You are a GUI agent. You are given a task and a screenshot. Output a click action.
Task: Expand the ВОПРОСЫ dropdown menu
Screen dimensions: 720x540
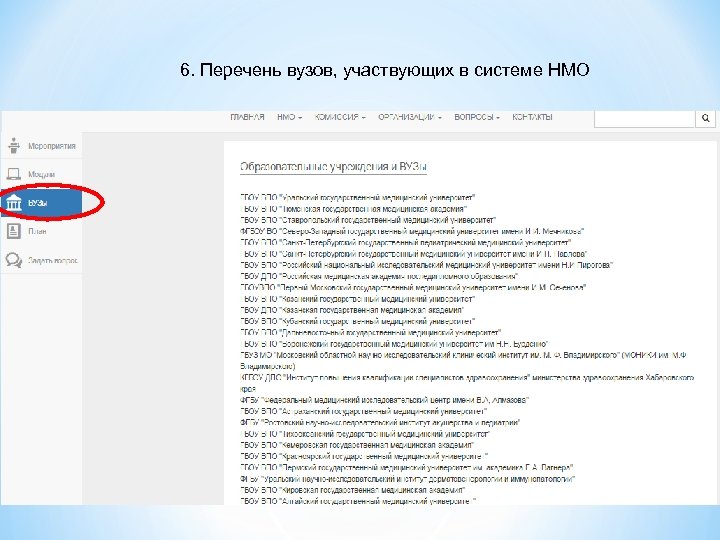(x=477, y=117)
